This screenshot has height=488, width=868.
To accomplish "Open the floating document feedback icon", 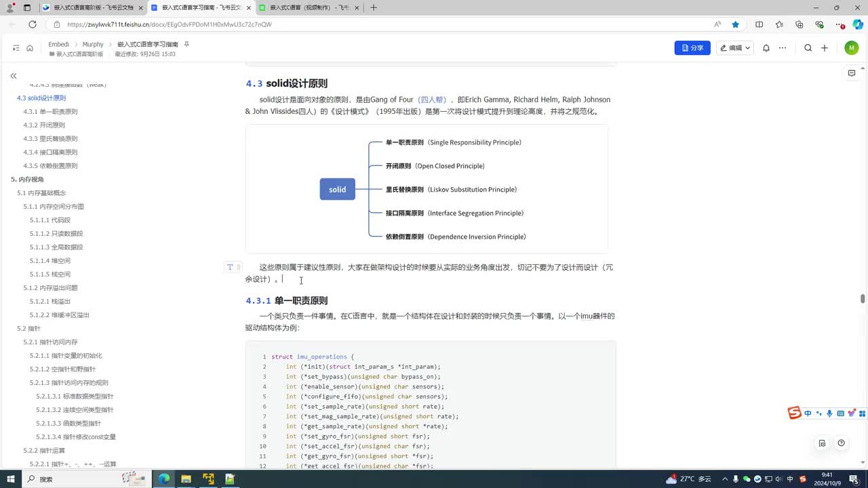I will (x=822, y=443).
